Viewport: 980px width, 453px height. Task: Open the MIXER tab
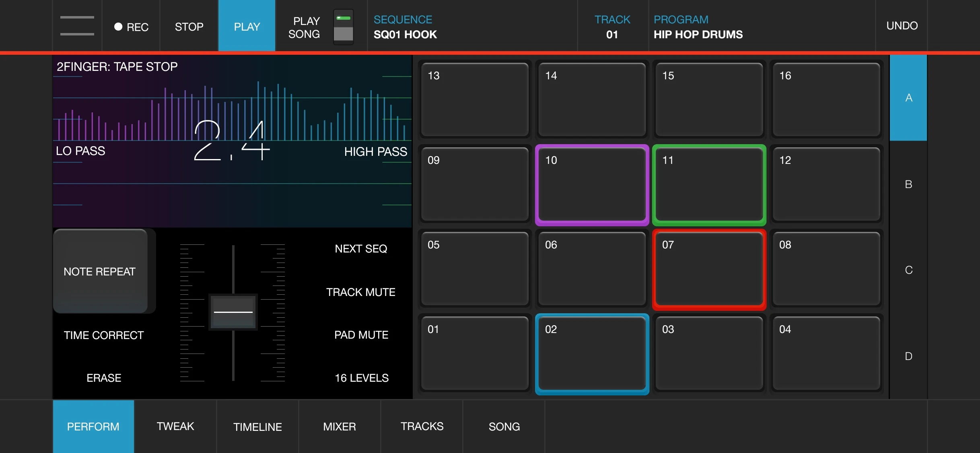click(x=340, y=426)
